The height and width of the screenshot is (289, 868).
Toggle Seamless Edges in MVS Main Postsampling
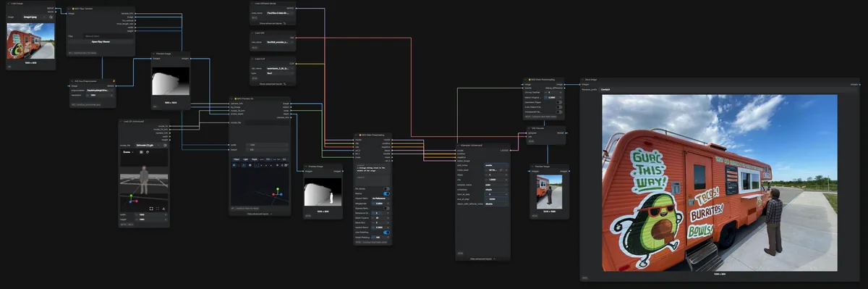point(559,102)
